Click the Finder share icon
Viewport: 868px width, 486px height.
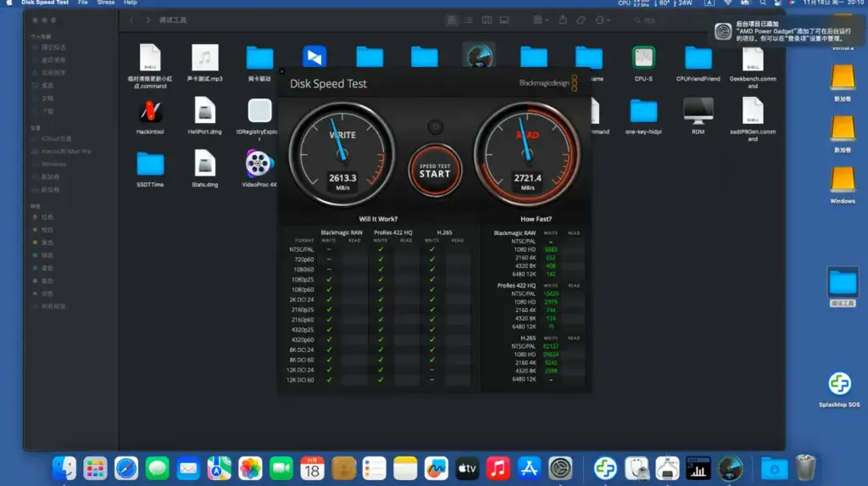point(563,20)
